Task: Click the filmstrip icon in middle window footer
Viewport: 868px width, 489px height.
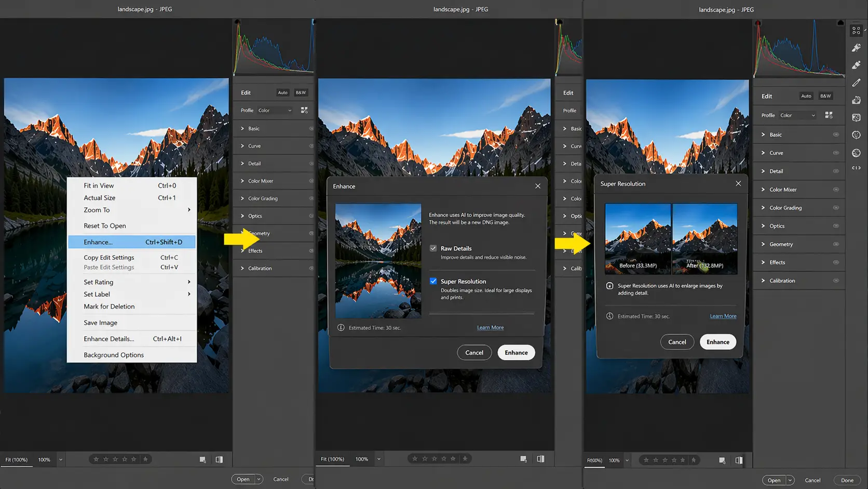Action: pyautogui.click(x=524, y=459)
